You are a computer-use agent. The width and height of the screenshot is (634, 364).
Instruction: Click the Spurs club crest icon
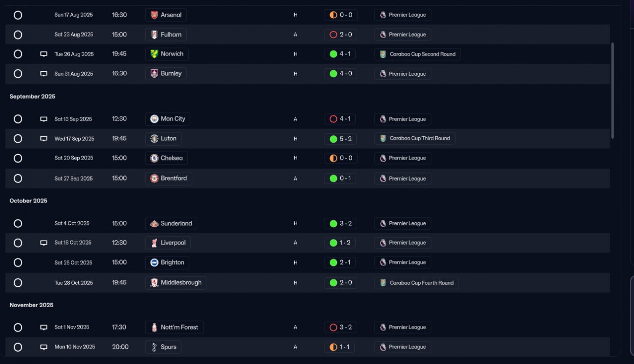[x=155, y=347]
